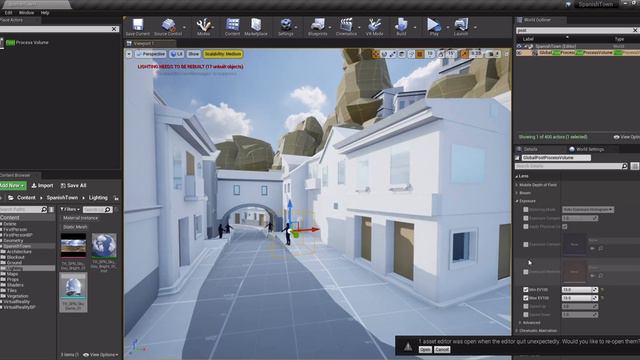640x360 pixels.
Task: Click the Save Current toolbar icon
Action: (138, 25)
